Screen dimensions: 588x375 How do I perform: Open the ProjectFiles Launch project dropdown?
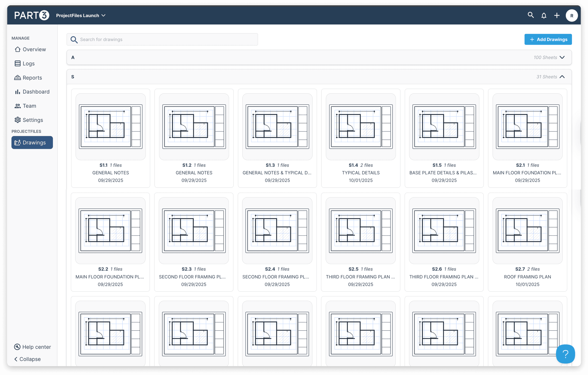click(81, 15)
